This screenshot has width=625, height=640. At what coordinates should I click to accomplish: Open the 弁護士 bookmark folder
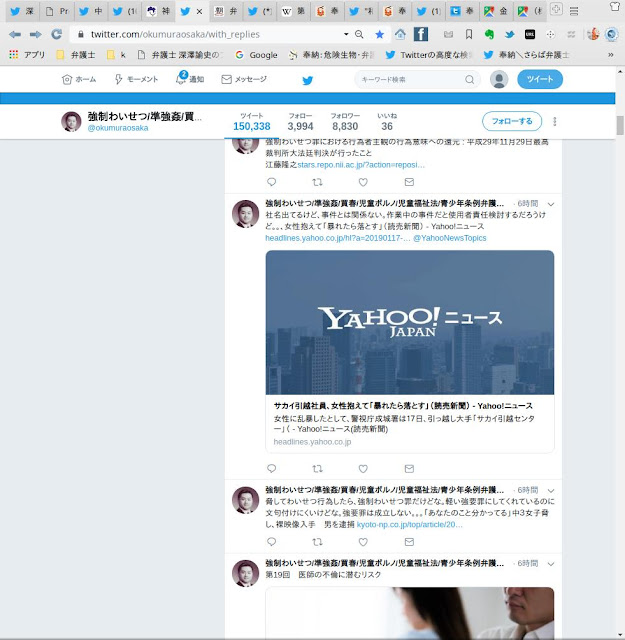coord(76,55)
